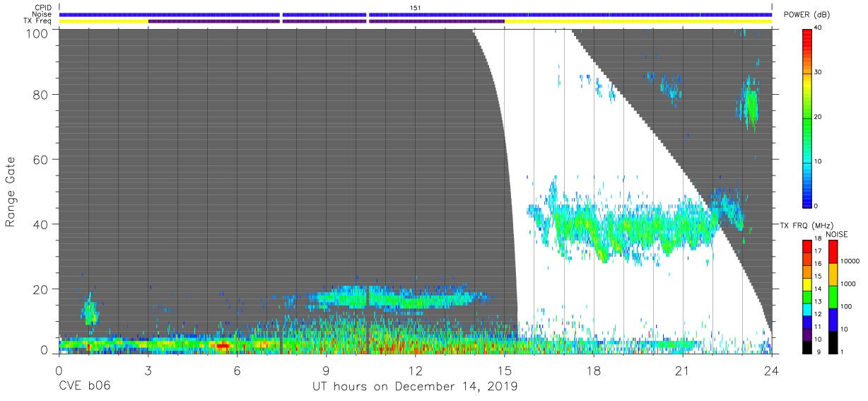Viewport: 868px width, 401px height.
Task: Click the Range Gate axis title
Action: click(x=11, y=192)
